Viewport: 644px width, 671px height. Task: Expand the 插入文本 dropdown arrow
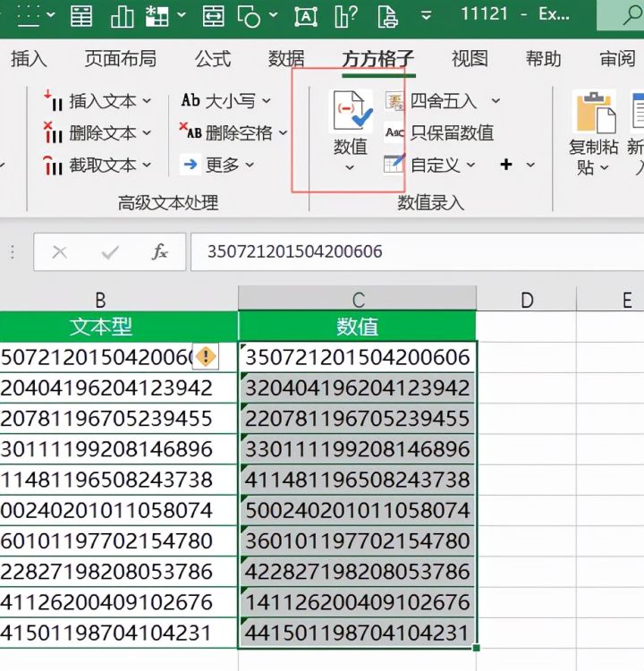tap(147, 101)
